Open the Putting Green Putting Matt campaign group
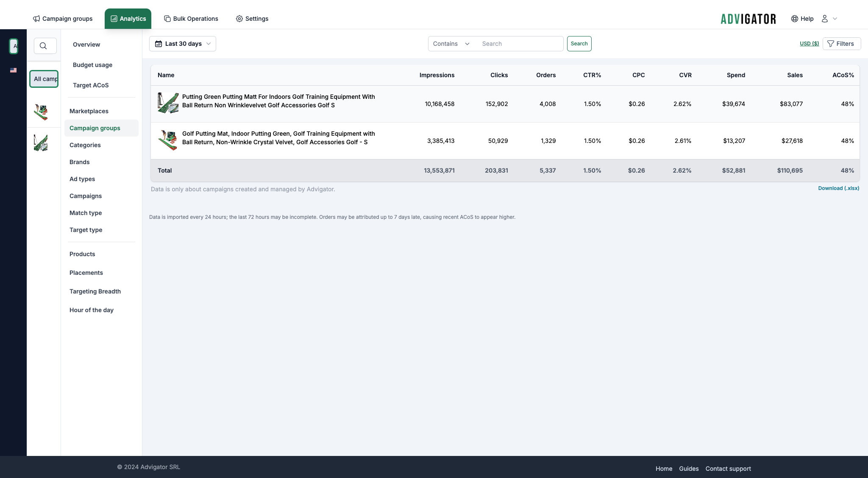Screen dimensions: 868x478 278,101
